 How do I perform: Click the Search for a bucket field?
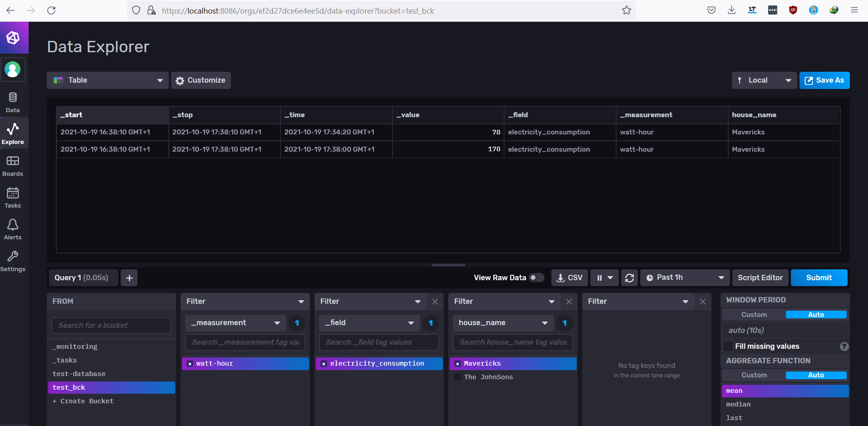111,325
